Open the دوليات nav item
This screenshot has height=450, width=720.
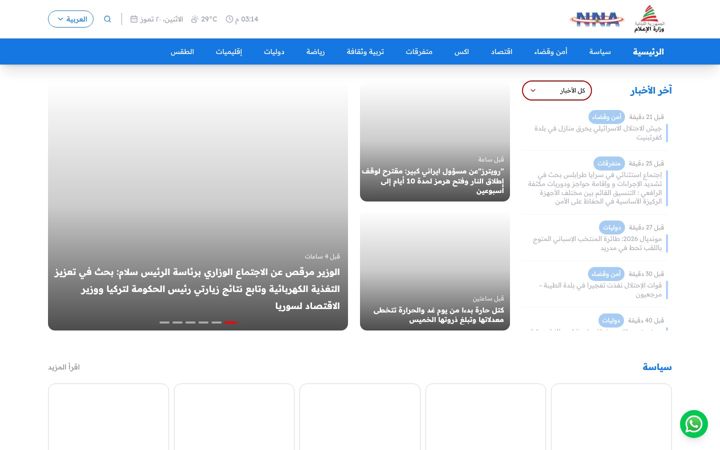(x=274, y=52)
